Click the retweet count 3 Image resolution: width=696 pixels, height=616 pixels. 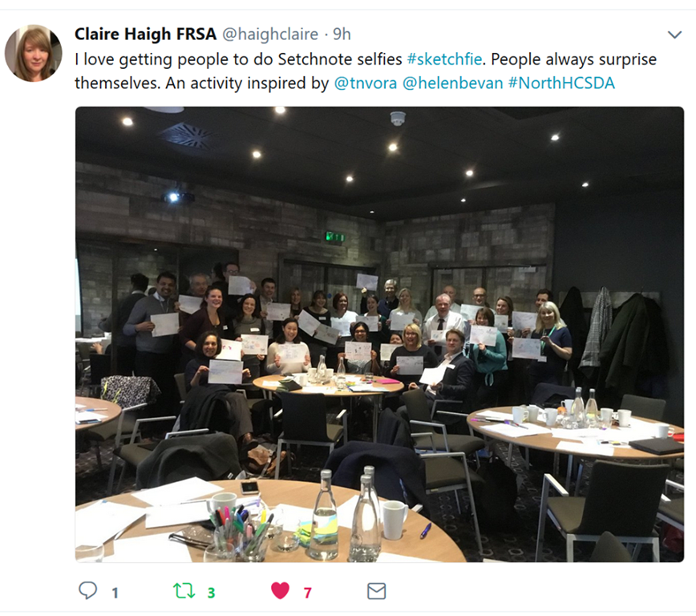pyautogui.click(x=212, y=593)
